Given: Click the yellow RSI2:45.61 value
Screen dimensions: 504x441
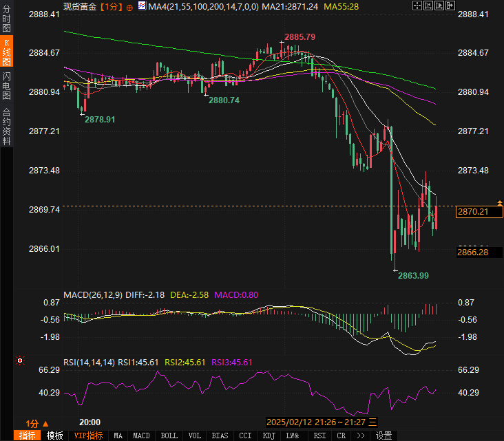Looking at the screenshot, I should click(185, 363).
